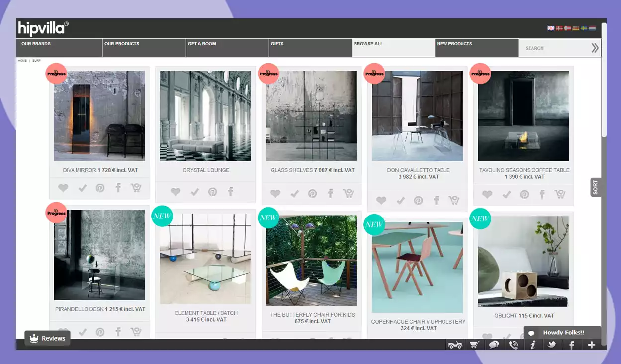Viewport: 621px width, 364px height.
Task: Go to Home breadcrumb link
Action: point(22,61)
